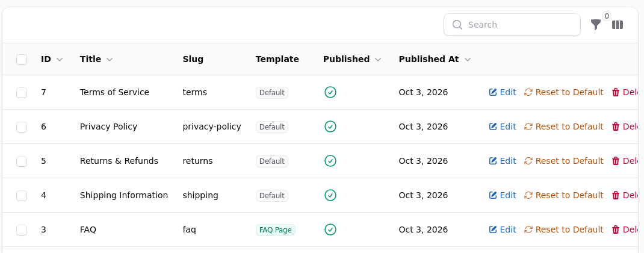Reset Terms of Service to Default
The width and height of the screenshot is (644, 253).
564,92
